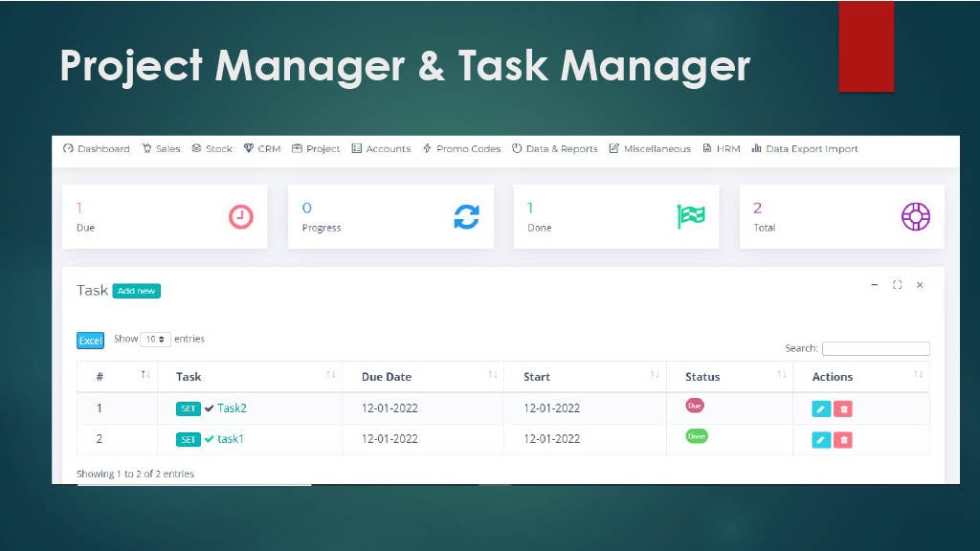Click the Due status badge on Task2
980x551 pixels.
click(694, 406)
